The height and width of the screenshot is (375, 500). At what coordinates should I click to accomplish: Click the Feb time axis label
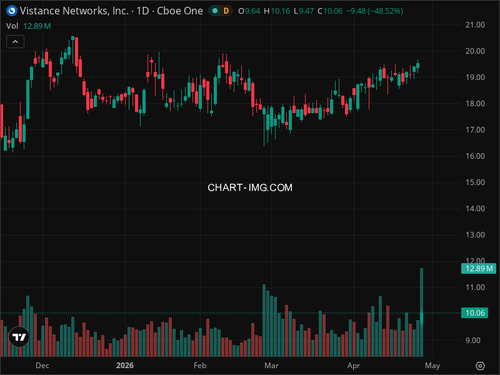click(200, 366)
